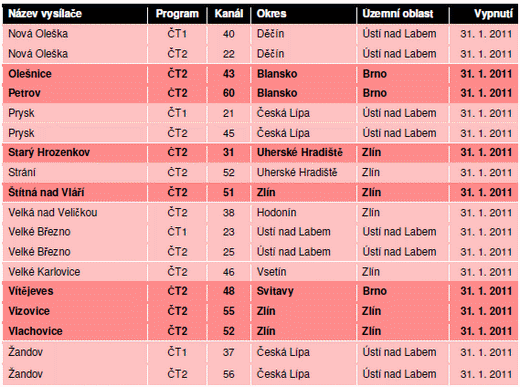Select the Vizovice row name
This screenshot has height=387, width=520.
pyautogui.click(x=29, y=311)
